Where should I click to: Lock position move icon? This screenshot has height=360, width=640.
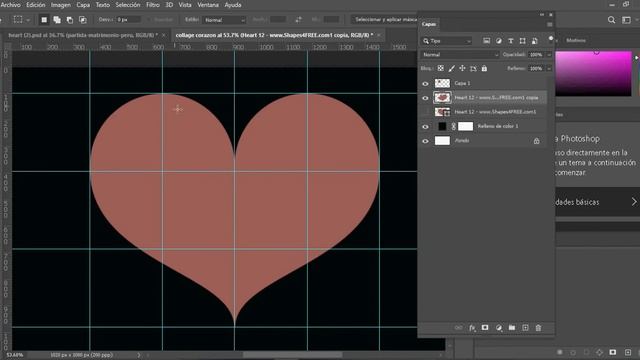point(462,68)
